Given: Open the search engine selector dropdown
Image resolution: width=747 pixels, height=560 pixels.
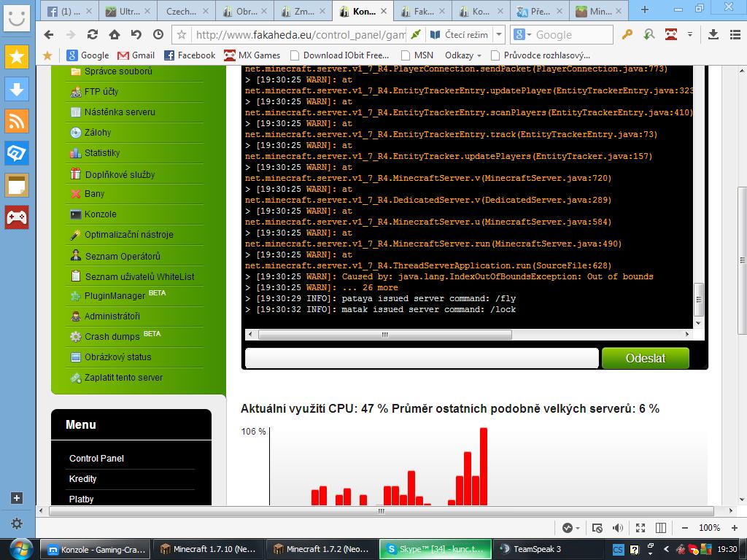Looking at the screenshot, I should (x=522, y=35).
